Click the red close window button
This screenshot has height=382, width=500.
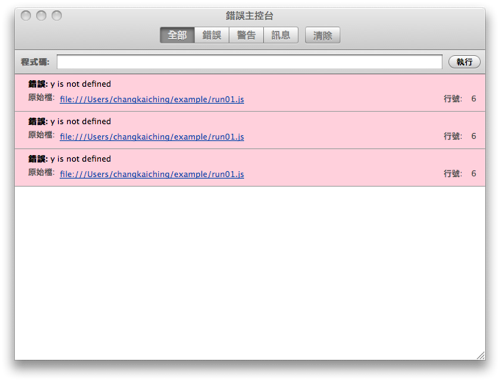tap(26, 15)
